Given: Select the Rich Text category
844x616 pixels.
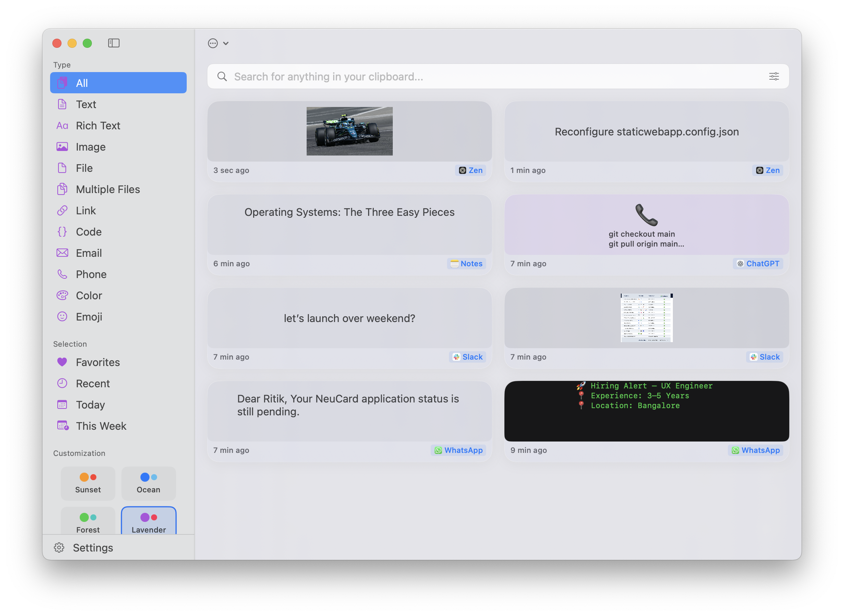Looking at the screenshot, I should (98, 126).
